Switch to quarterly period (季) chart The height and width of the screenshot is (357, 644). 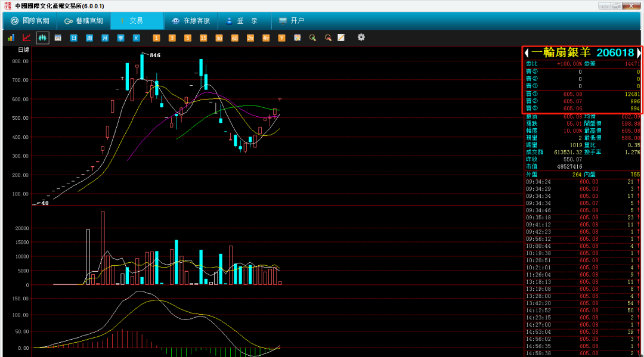[x=120, y=38]
